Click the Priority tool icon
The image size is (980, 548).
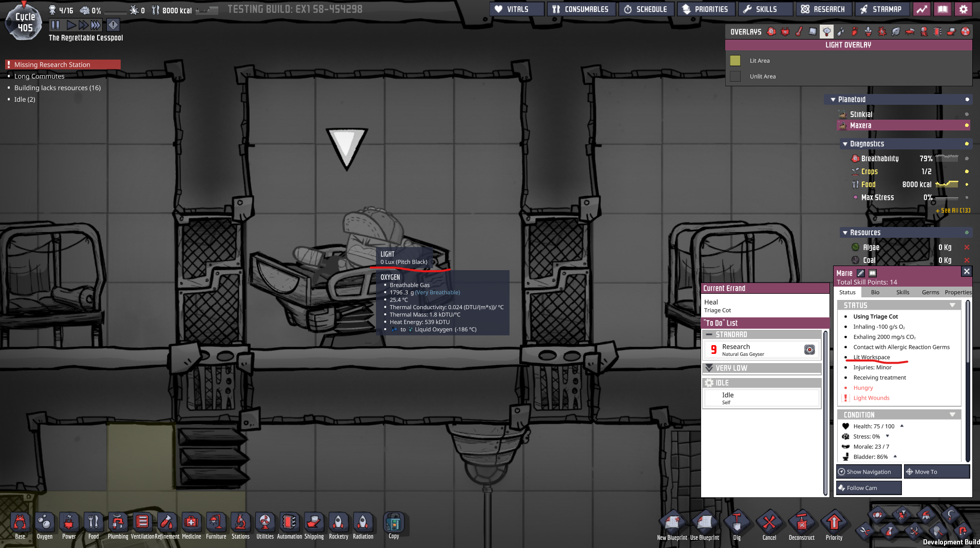click(834, 523)
